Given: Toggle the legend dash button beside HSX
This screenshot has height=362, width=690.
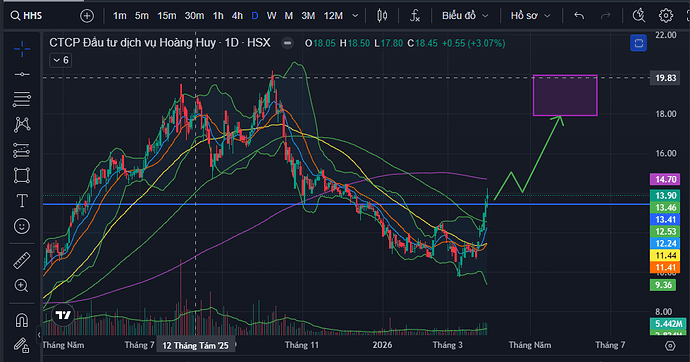Looking at the screenshot, I should click(x=287, y=43).
